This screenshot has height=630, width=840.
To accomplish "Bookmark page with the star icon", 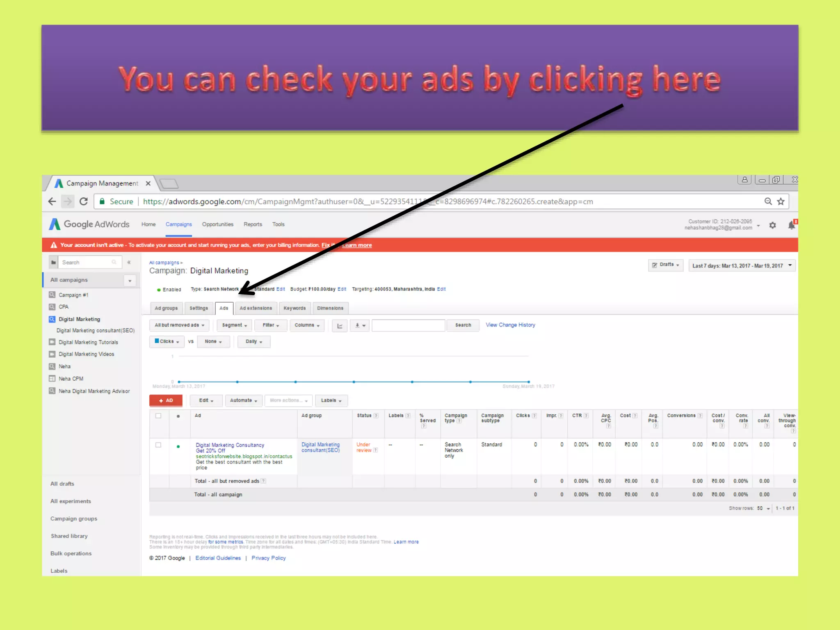I will (781, 201).
